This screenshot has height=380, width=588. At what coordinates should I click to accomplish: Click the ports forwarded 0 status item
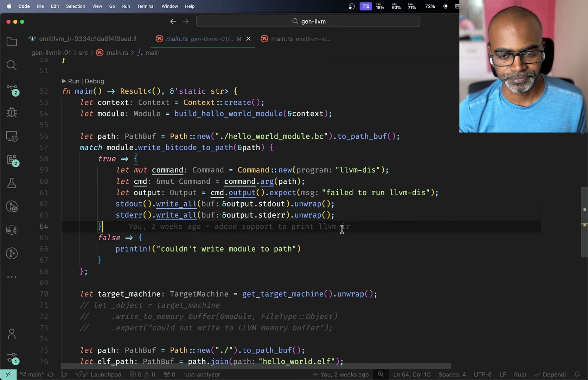[170, 374]
